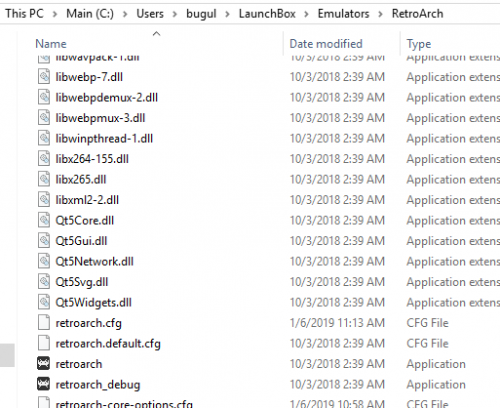This screenshot has width=500, height=408.
Task: Select file name libx264-155.dll
Action: pyautogui.click(x=92, y=159)
